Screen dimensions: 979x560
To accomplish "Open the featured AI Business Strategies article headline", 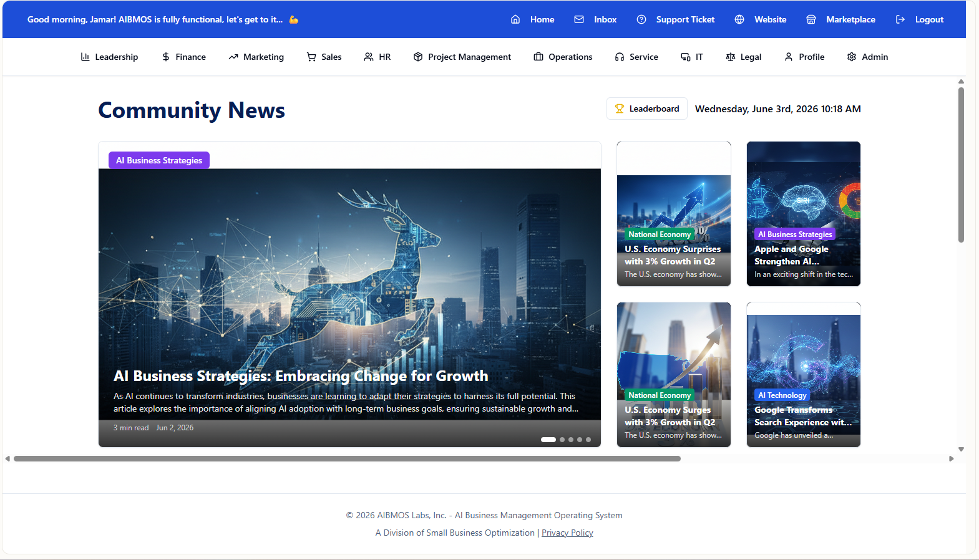I will [301, 376].
